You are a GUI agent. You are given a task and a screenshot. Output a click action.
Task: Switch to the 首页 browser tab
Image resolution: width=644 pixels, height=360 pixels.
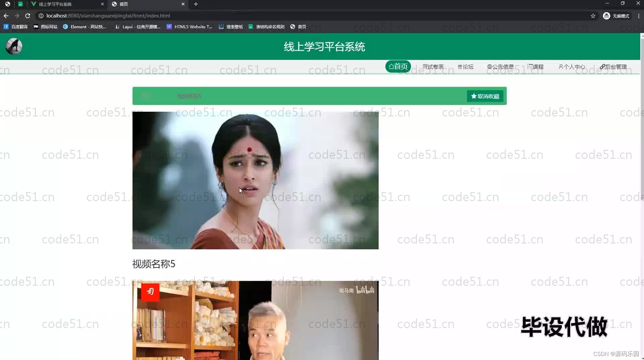141,4
